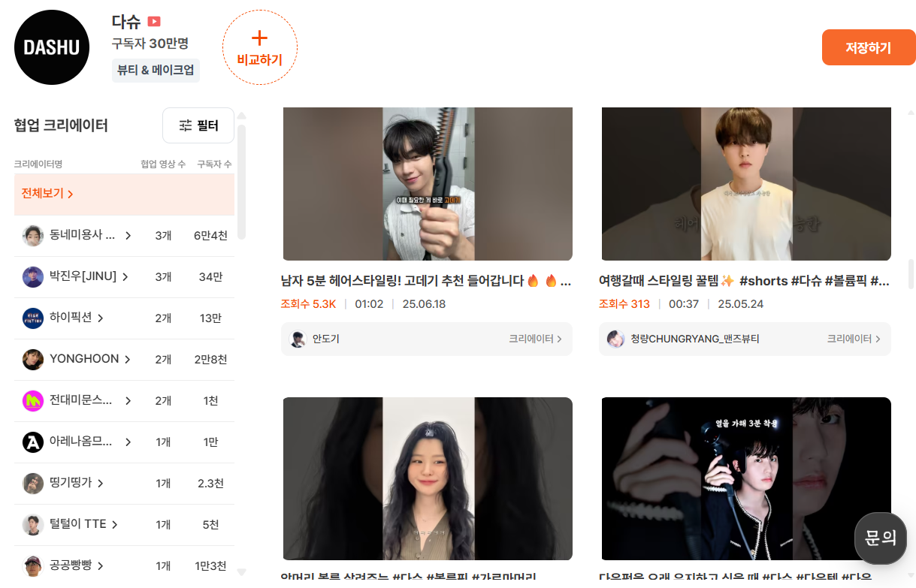Open the 여행갈때 스타일링 꿀템 video thumbnail
Image resolution: width=916 pixels, height=588 pixels.
point(746,184)
